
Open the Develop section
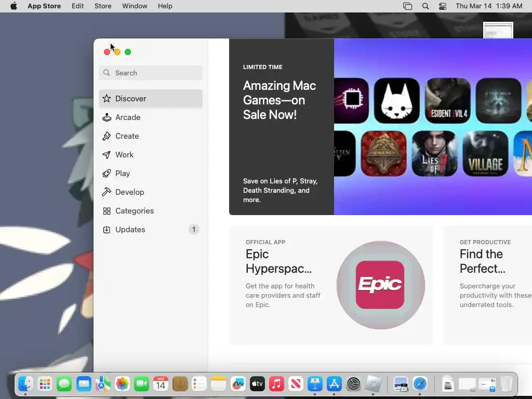(151, 192)
